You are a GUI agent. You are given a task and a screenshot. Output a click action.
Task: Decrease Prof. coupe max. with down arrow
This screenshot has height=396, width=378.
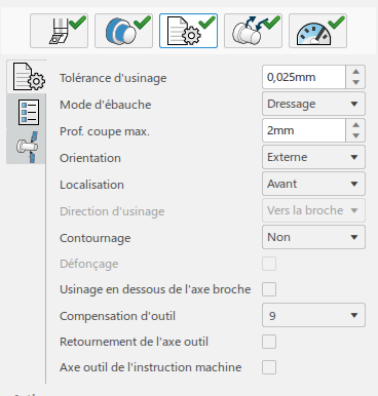click(356, 136)
